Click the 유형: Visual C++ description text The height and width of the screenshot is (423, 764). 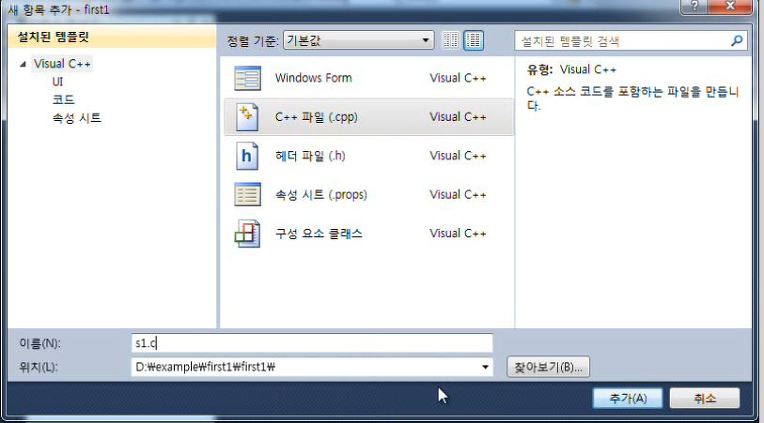(572, 70)
